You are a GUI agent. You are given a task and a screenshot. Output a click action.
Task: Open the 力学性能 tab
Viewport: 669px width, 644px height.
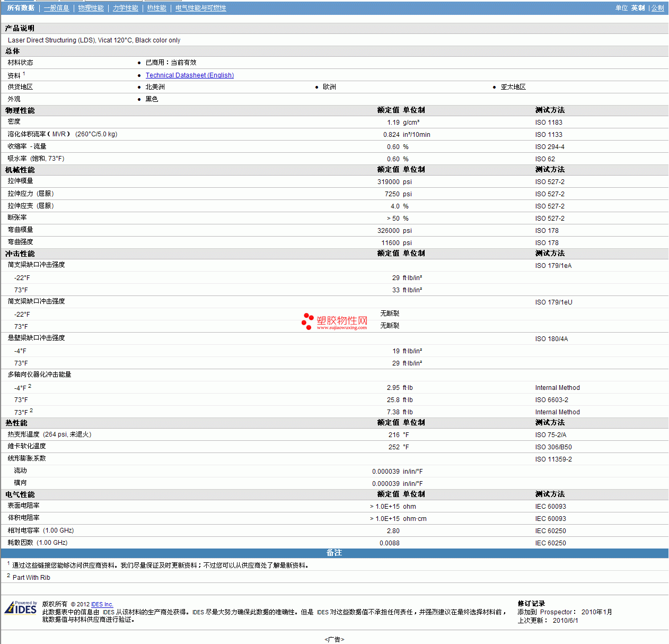point(125,8)
